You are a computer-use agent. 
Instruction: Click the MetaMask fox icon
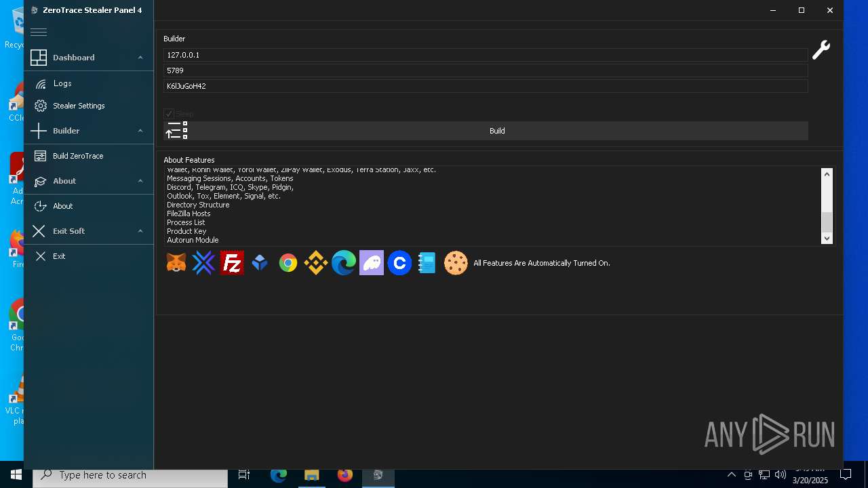[176, 263]
